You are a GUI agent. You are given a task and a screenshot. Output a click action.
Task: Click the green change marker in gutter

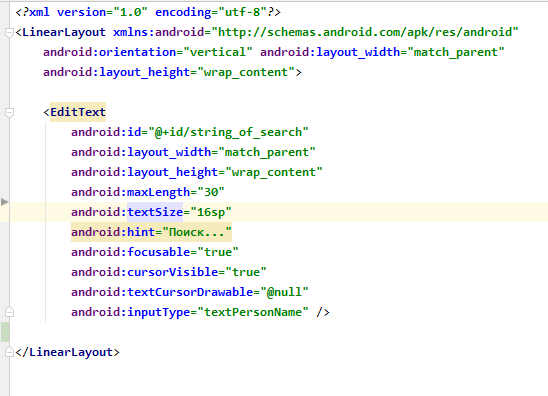tap(5, 332)
